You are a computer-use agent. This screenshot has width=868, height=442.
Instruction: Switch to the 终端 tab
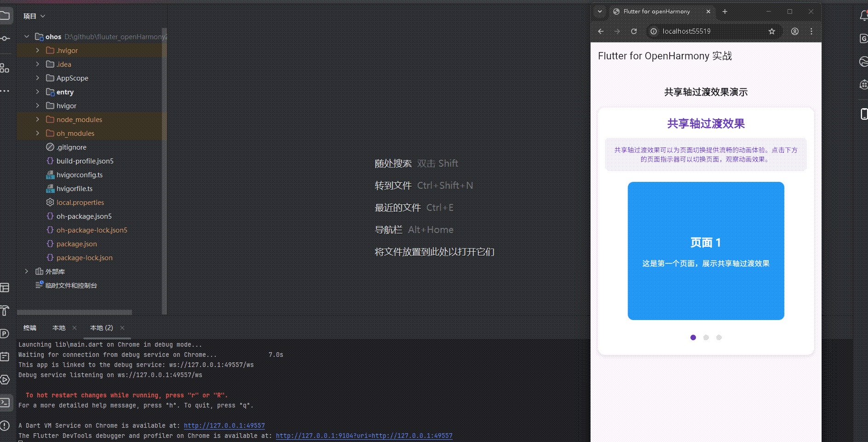pos(30,328)
